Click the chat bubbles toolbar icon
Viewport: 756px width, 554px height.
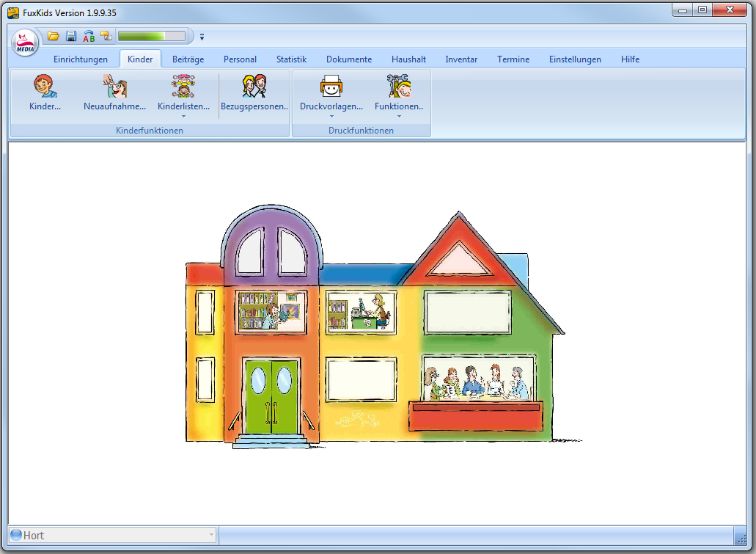(x=106, y=36)
